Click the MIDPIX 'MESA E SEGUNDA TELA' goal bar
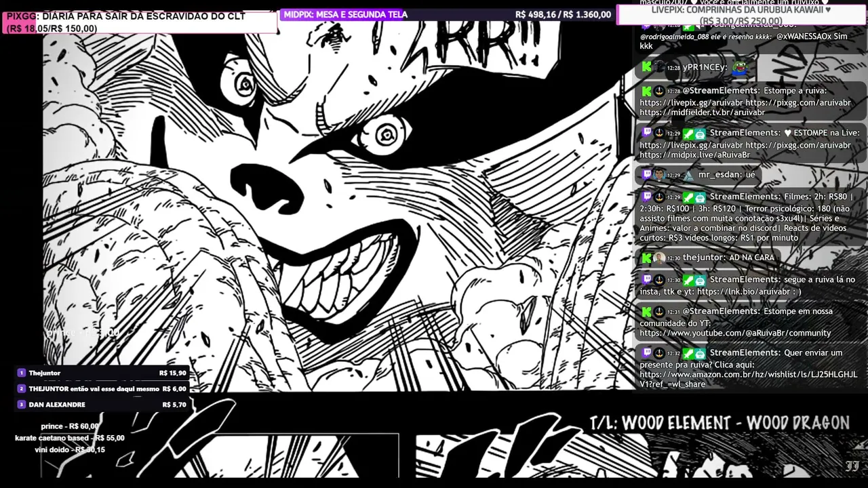Viewport: 868px width, 488px height. point(447,14)
